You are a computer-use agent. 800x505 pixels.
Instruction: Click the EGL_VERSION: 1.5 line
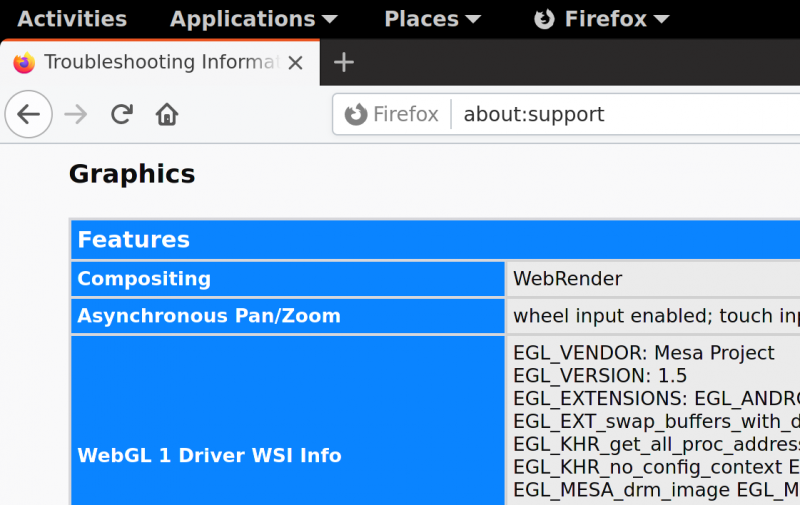coord(600,376)
